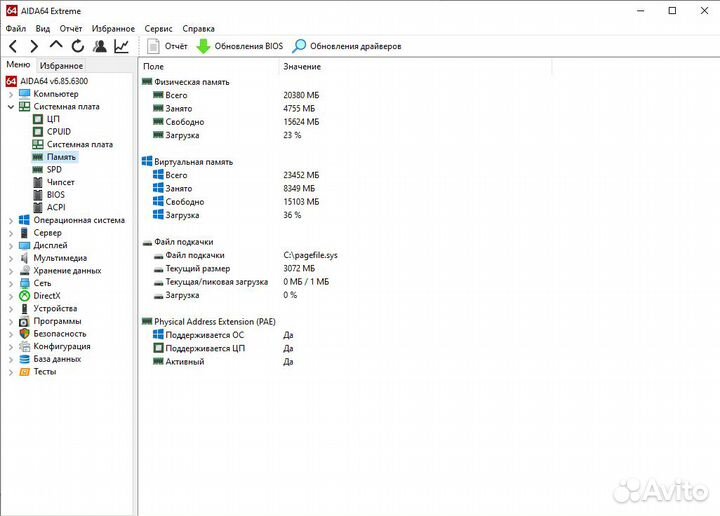The image size is (720, 516).
Task: Go up one level with the up arrow
Action: 56,45
